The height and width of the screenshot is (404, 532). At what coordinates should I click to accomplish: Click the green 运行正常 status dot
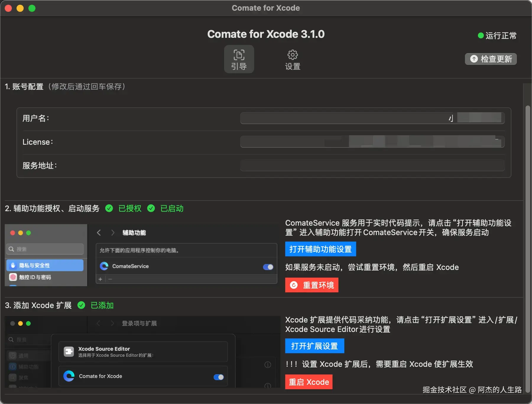pyautogui.click(x=481, y=36)
